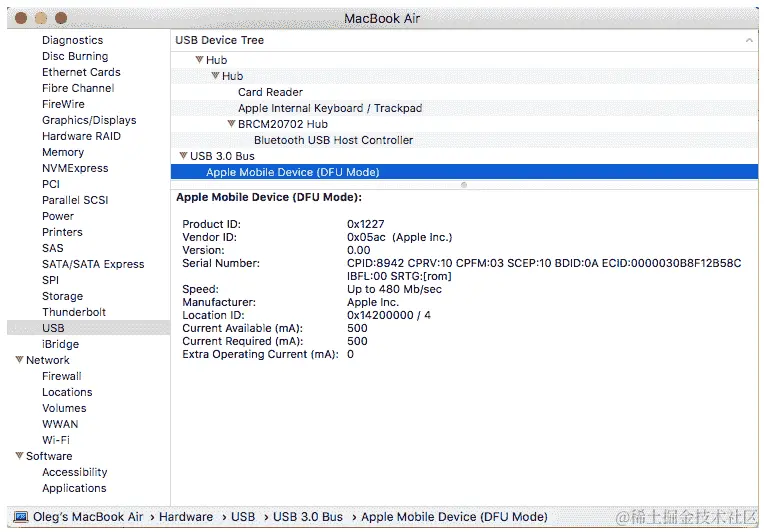Open Printers in the sidebar
The image size is (764, 532).
coord(62,232)
